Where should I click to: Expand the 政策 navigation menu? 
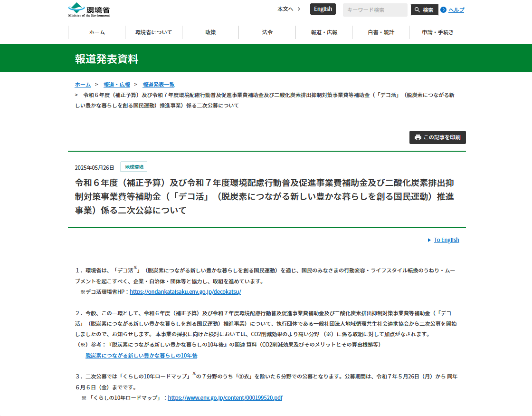click(210, 32)
